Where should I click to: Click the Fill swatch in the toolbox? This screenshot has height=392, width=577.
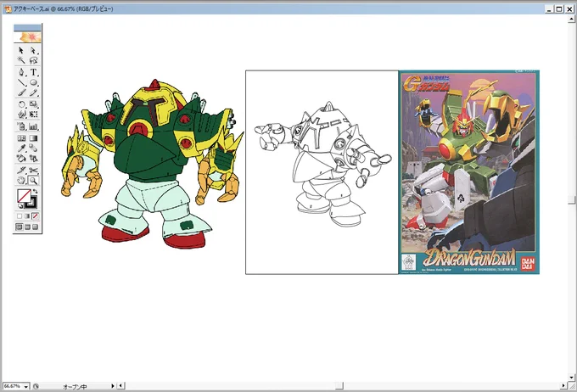point(24,195)
